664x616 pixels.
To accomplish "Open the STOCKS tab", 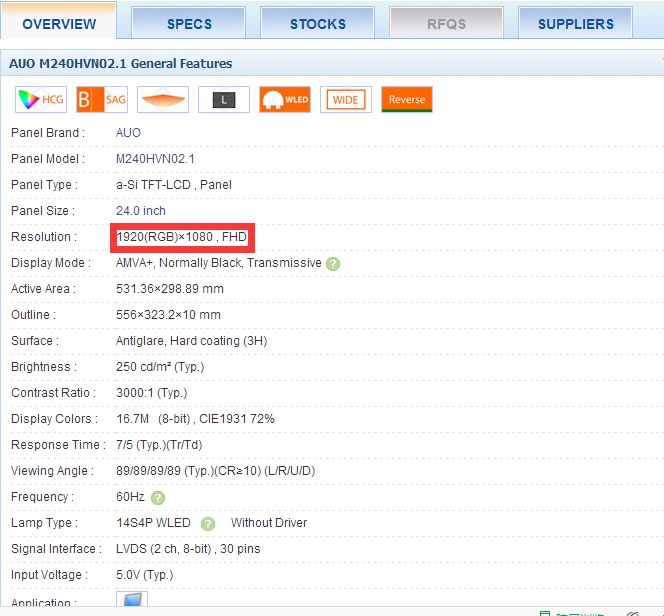I will pyautogui.click(x=318, y=22).
